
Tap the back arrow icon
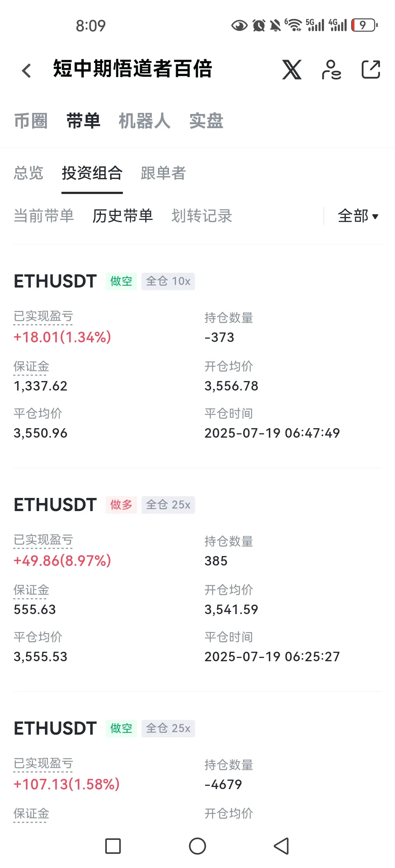[26, 71]
